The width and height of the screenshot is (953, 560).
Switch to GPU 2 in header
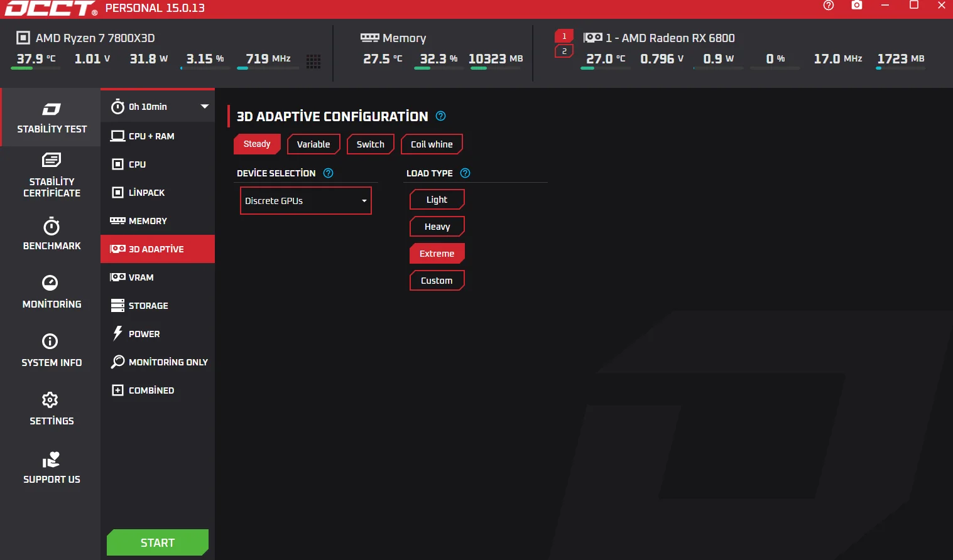[564, 51]
